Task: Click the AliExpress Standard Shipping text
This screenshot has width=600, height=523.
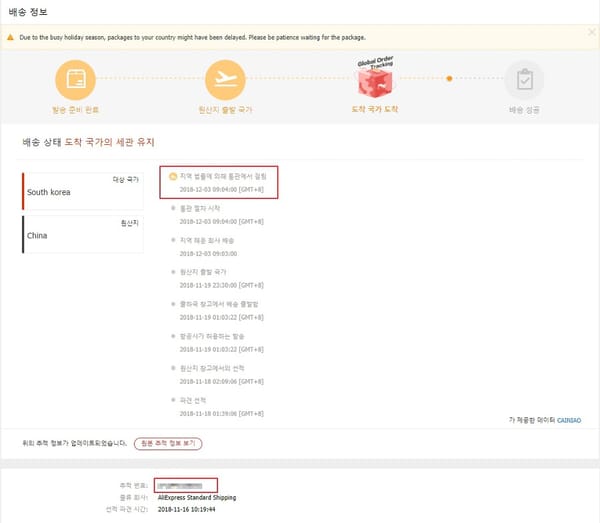Action: tap(197, 497)
